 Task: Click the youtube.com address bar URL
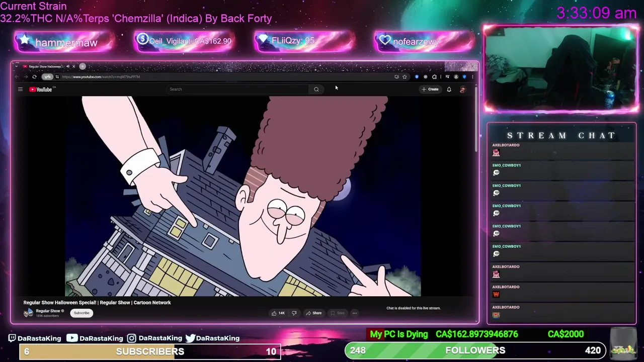101,77
